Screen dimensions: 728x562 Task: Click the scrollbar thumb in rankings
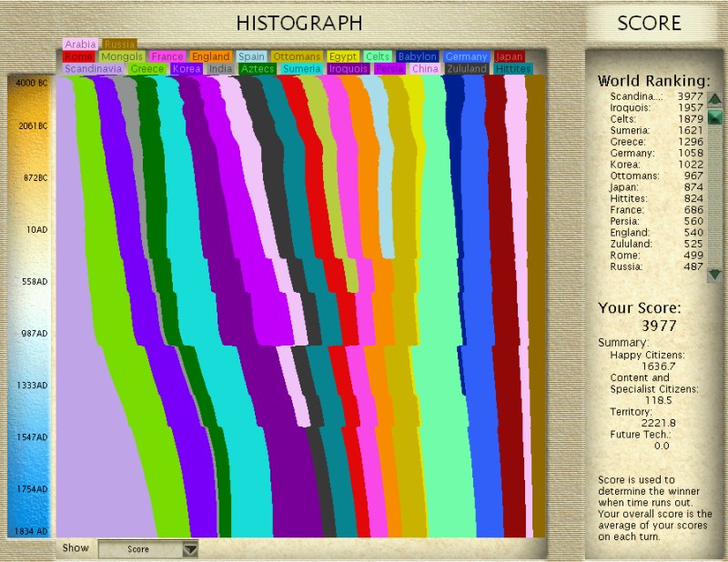click(x=715, y=116)
